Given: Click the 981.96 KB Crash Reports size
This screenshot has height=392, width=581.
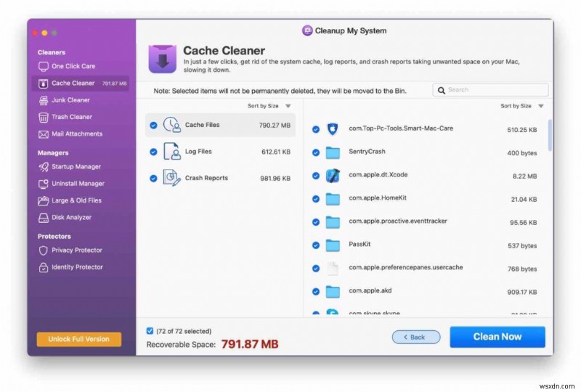Looking at the screenshot, I should click(275, 179).
